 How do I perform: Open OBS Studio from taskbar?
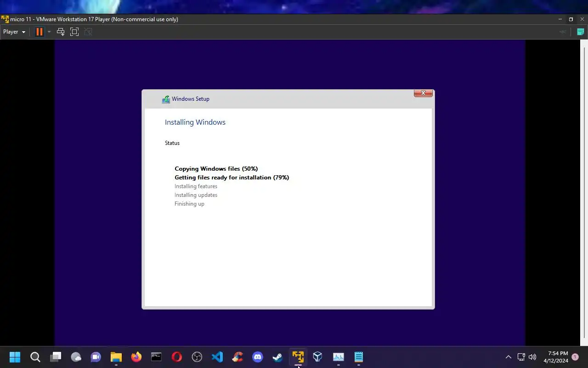click(x=197, y=357)
